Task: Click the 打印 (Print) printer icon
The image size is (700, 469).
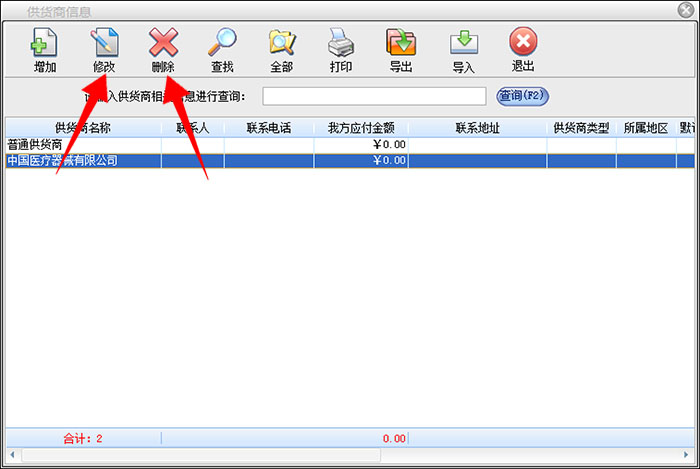Action: (341, 50)
